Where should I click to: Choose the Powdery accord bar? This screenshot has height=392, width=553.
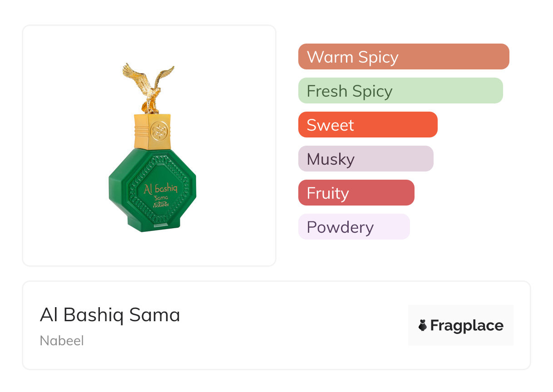(354, 227)
